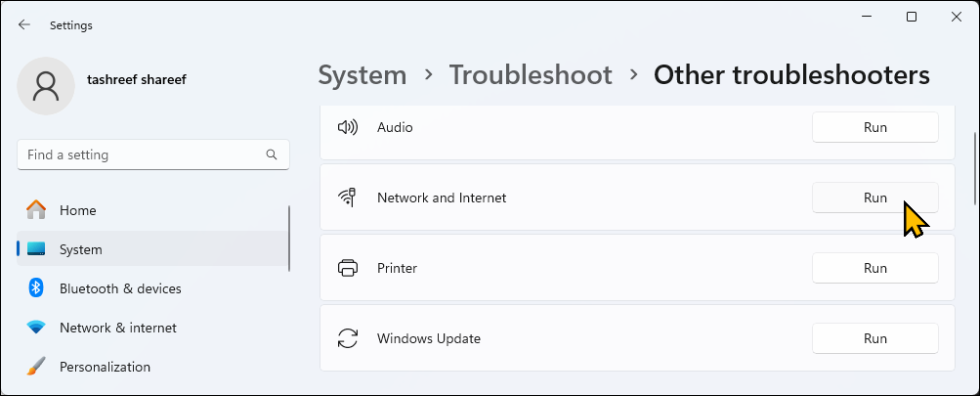Screen dimensions: 980x396
Task: Open Personalization settings from sidebar
Action: point(105,367)
